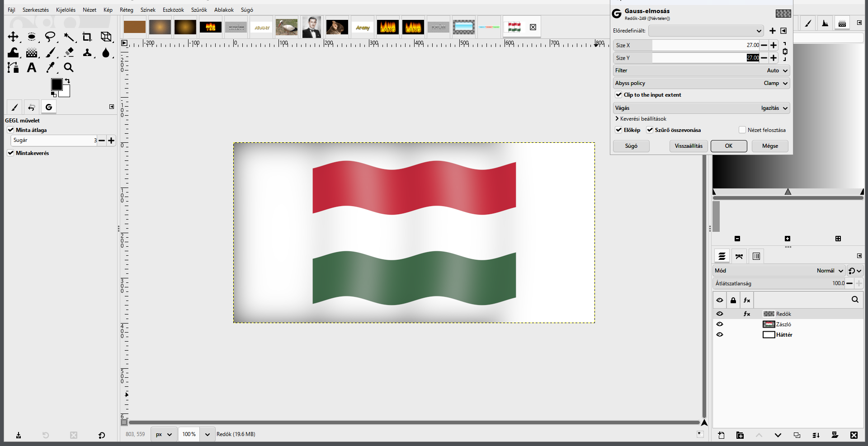
Task: Hide the Zászló layer
Action: [x=720, y=324]
